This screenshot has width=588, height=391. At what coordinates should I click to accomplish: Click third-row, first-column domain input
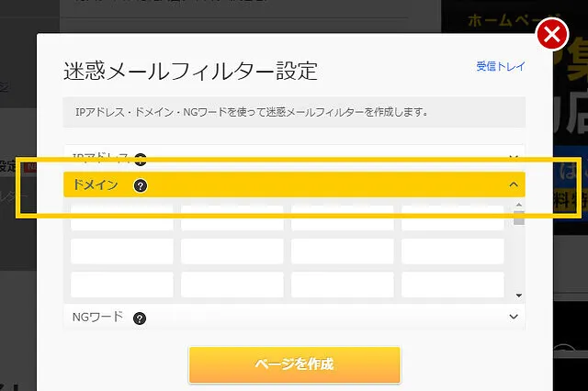[x=121, y=284]
